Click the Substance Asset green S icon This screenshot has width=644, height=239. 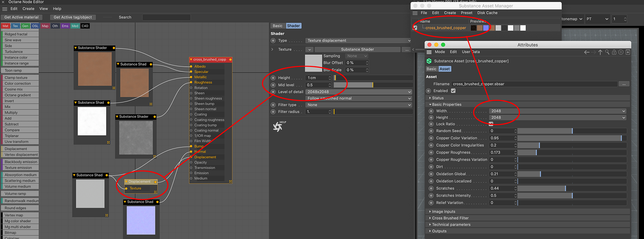point(429,61)
